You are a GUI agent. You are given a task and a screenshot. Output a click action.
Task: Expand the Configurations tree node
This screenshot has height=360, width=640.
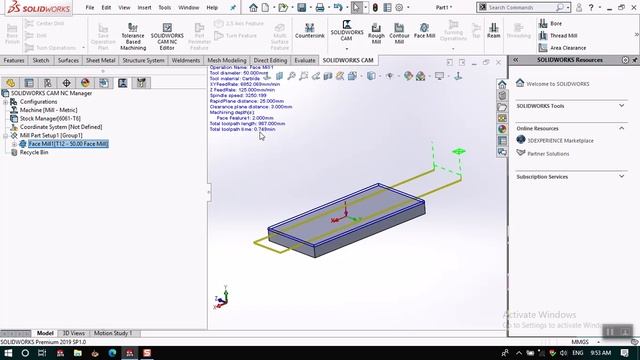point(5,102)
